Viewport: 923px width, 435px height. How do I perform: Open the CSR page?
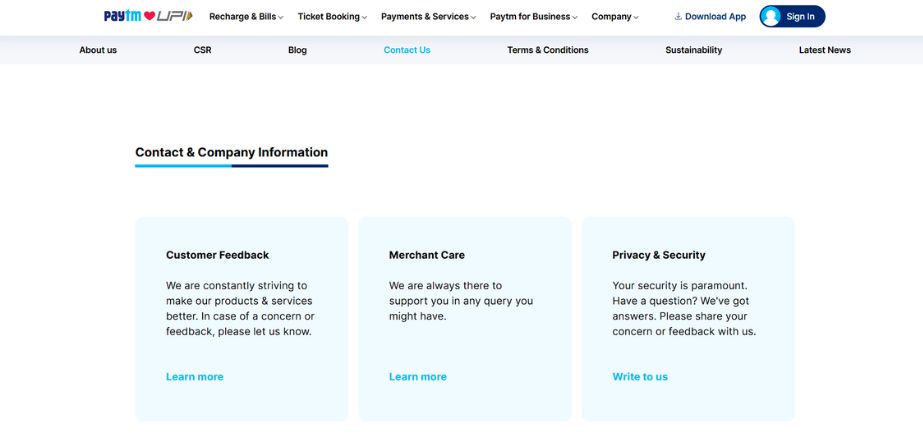pos(203,50)
